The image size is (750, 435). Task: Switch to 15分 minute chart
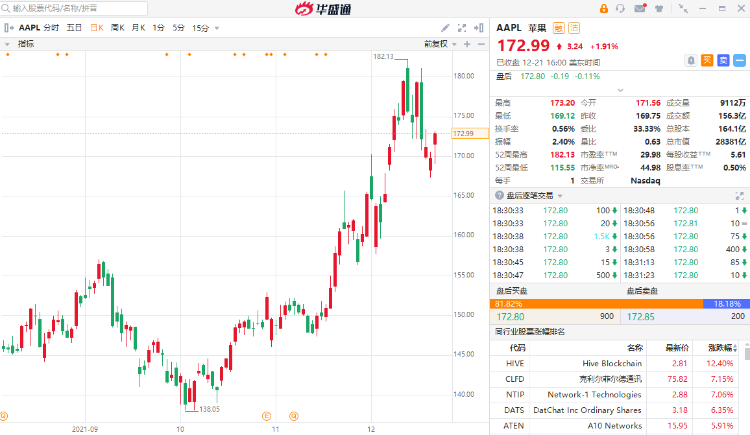(x=200, y=28)
